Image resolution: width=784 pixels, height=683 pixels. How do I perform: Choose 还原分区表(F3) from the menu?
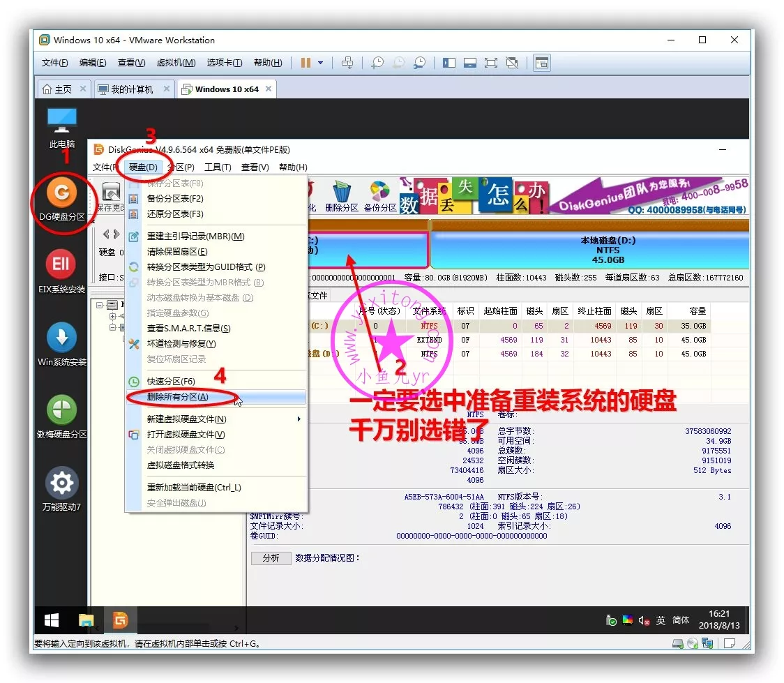216,213
